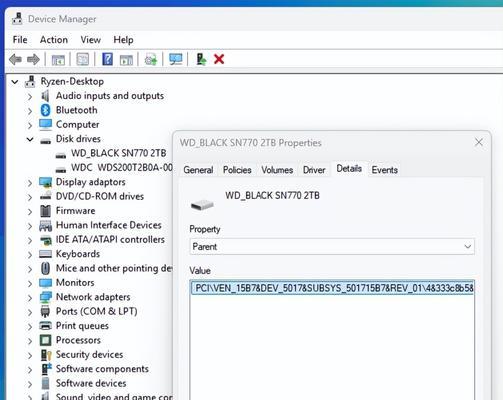Close the WD_BLACK SN770 Properties dialog
503x400 pixels.
click(479, 142)
